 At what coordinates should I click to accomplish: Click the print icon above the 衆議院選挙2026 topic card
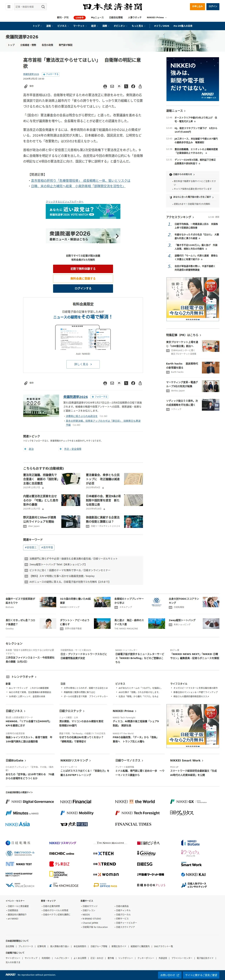(x=105, y=383)
